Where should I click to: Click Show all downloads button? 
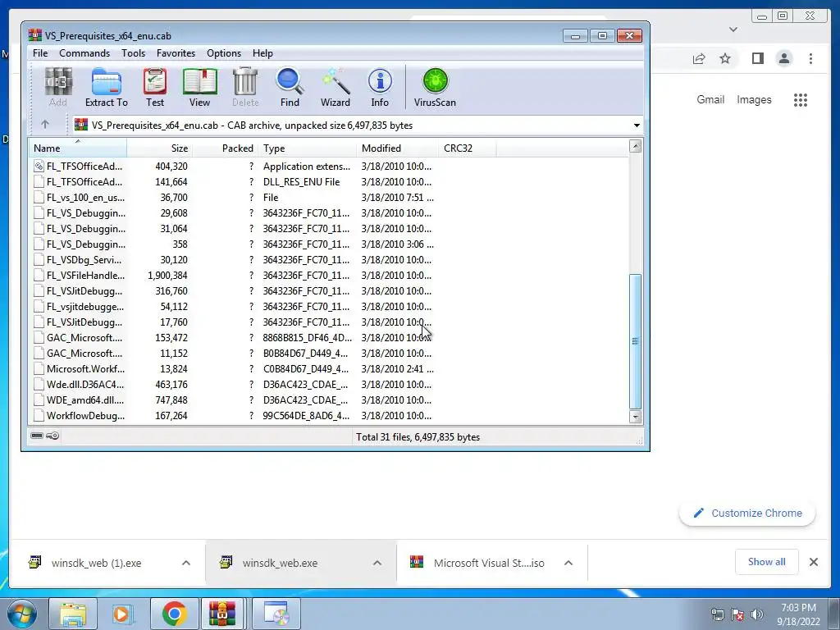click(767, 562)
